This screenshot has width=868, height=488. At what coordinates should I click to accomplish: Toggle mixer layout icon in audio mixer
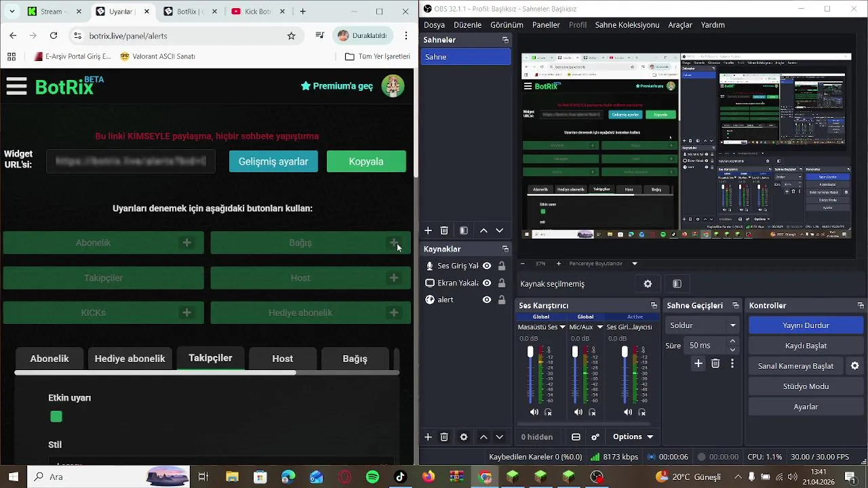576,437
